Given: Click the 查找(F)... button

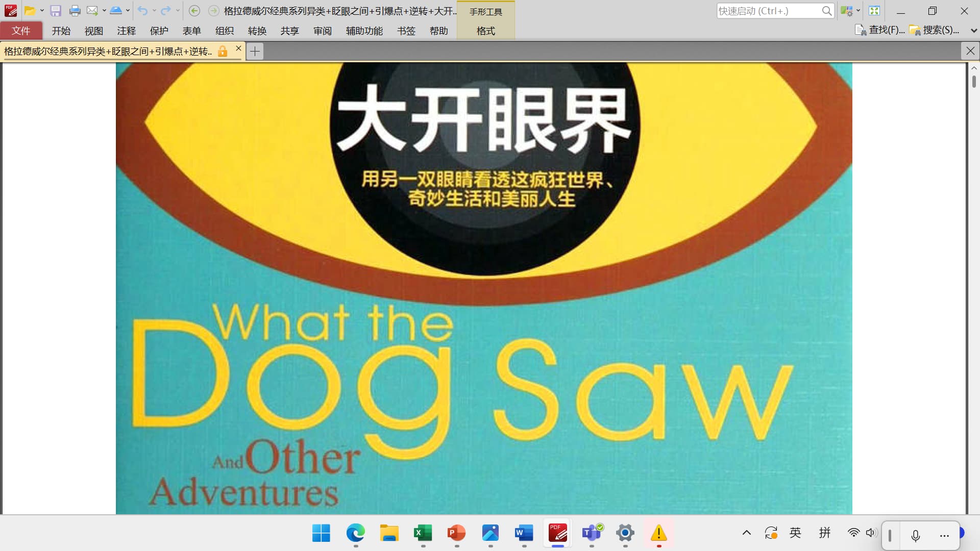Looking at the screenshot, I should click(x=880, y=30).
